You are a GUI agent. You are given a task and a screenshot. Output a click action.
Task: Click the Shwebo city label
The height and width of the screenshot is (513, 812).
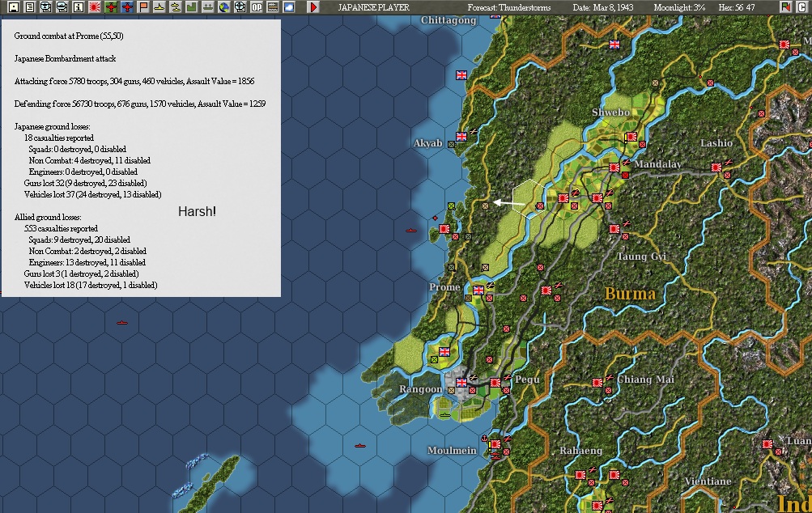611,112
